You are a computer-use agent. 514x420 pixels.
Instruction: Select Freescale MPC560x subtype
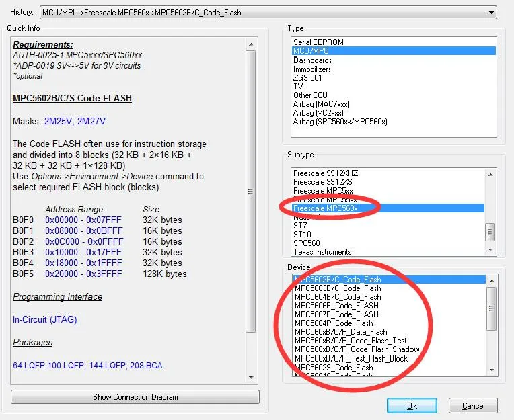388,208
